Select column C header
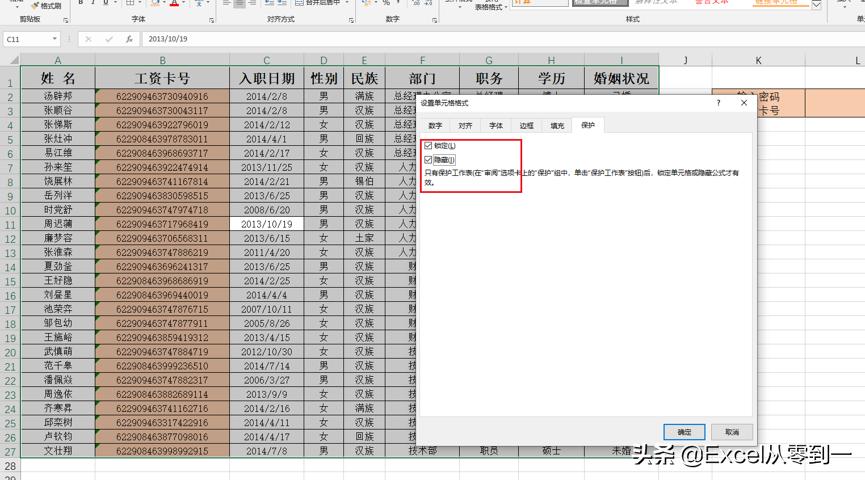The height and width of the screenshot is (480, 865). point(266,60)
